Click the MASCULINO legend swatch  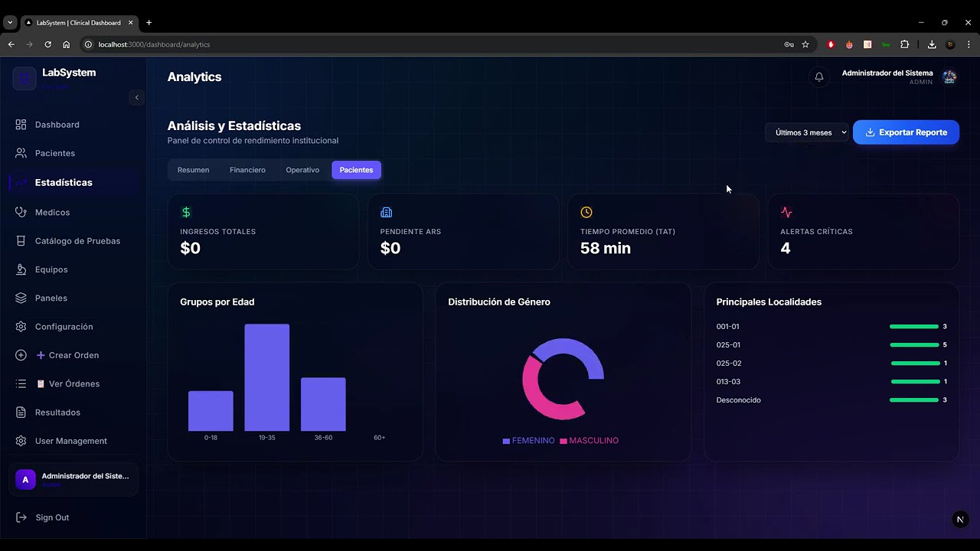[563, 441]
